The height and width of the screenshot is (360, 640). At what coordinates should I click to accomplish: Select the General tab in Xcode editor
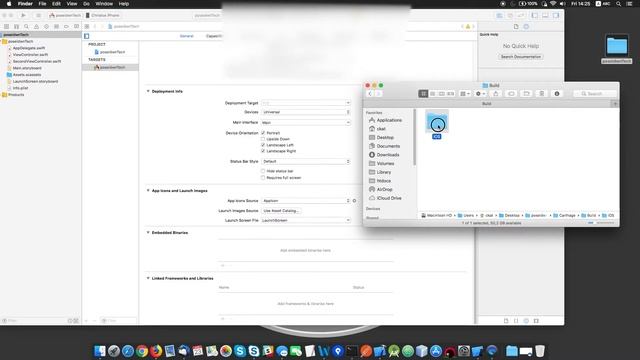pyautogui.click(x=187, y=36)
